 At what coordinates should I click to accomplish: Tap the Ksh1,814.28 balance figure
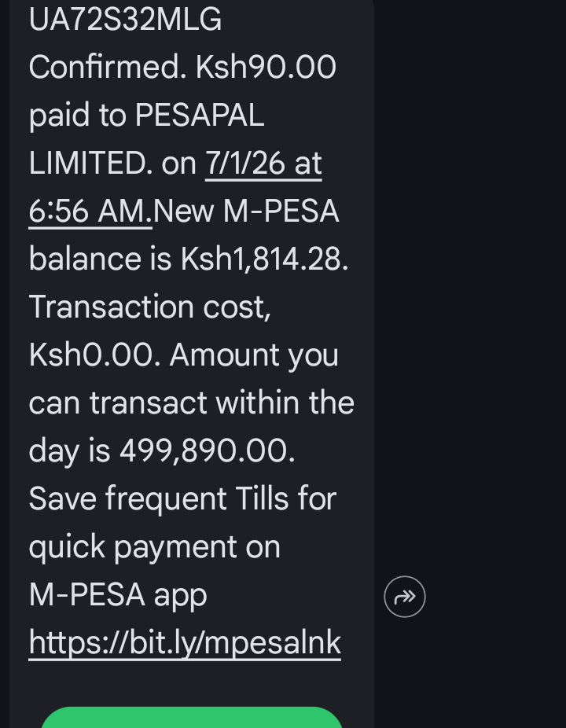point(264,259)
